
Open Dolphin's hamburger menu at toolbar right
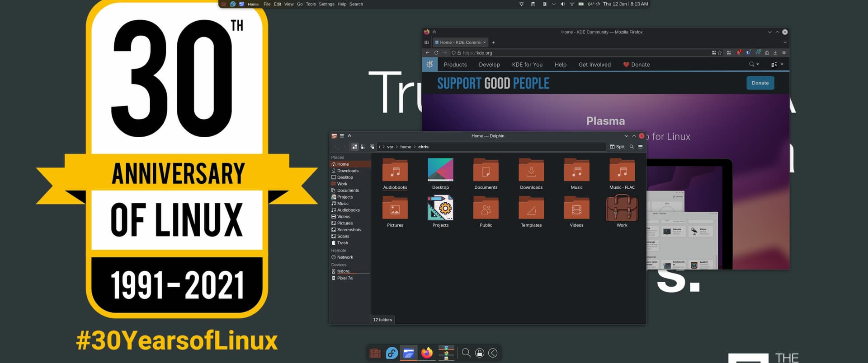point(640,147)
